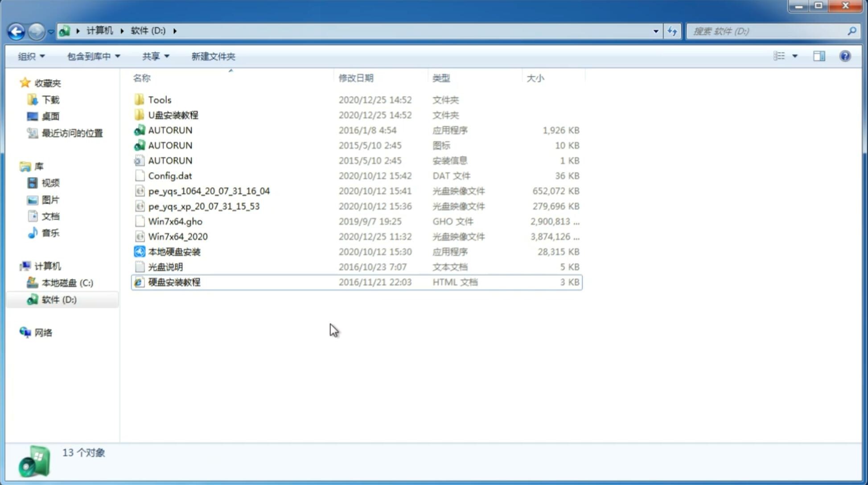Open 本地硬盘安装 application

pos(174,251)
